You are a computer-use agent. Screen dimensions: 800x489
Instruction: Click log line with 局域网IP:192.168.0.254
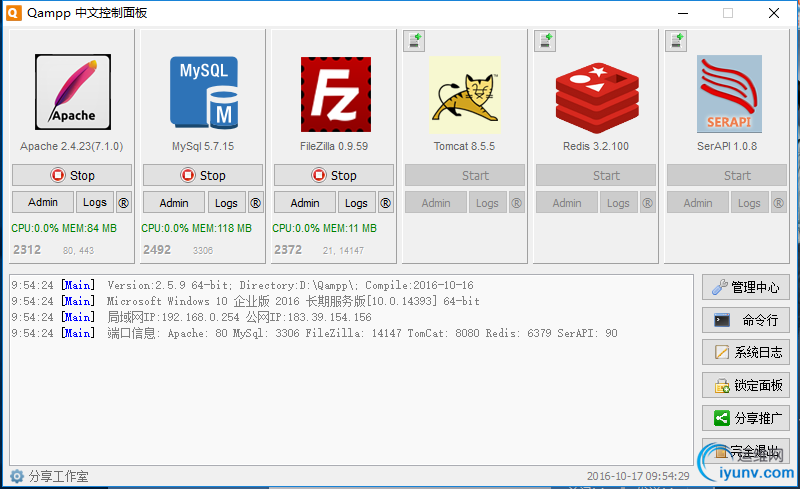(191, 317)
